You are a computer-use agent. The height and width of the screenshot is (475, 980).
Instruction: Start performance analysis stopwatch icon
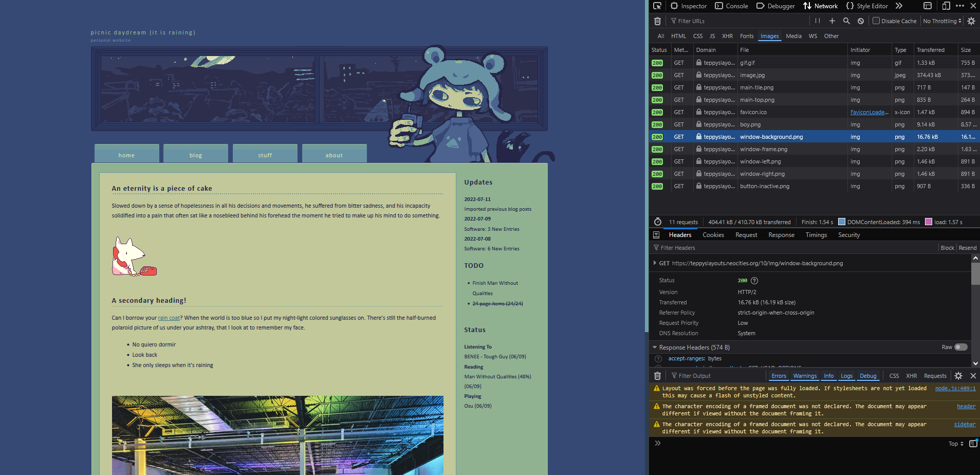pyautogui.click(x=658, y=222)
